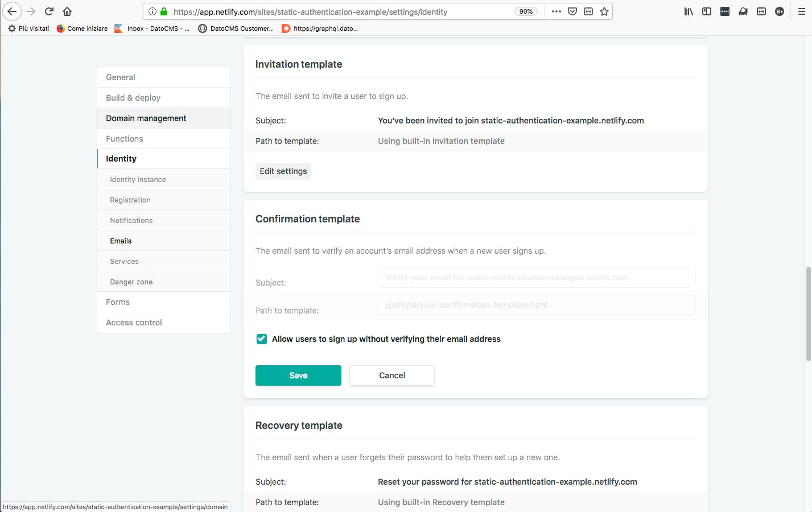Click the round B extension icon

(x=780, y=11)
